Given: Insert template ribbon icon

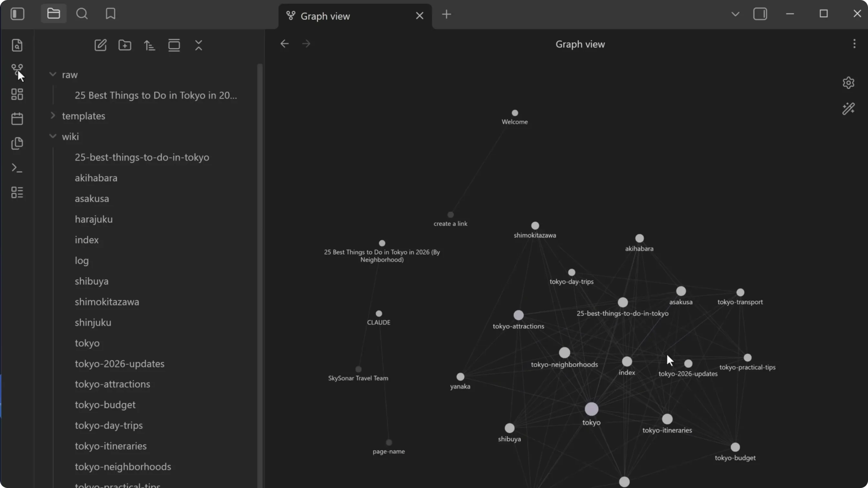Looking at the screenshot, I should click(x=17, y=143).
